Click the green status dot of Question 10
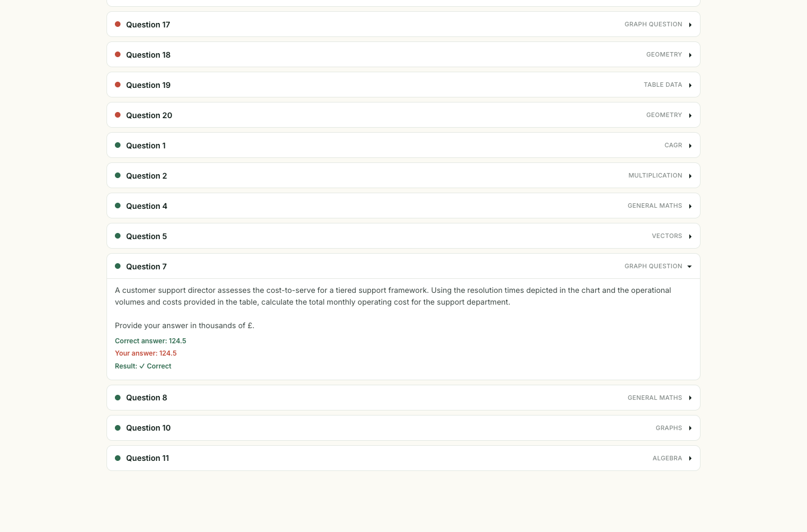This screenshot has height=532, width=807. (x=118, y=428)
